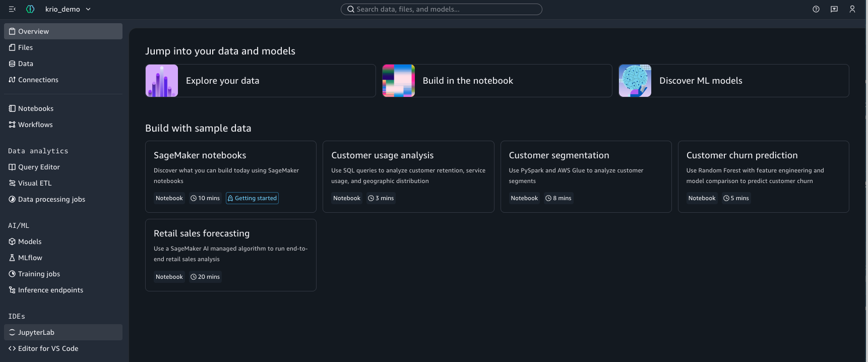
Task: Click the Data database icon
Action: click(x=12, y=64)
